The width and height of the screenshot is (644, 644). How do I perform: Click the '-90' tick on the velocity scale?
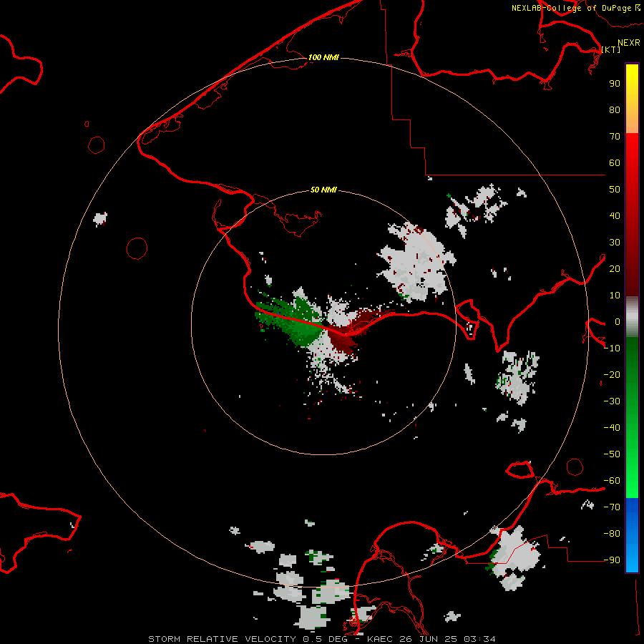point(612,560)
